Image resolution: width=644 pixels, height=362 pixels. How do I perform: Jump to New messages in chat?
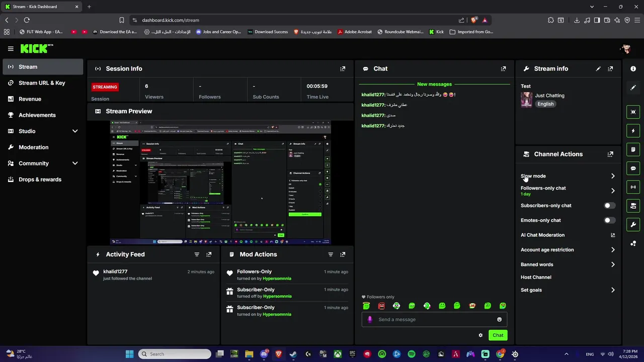[434, 84]
